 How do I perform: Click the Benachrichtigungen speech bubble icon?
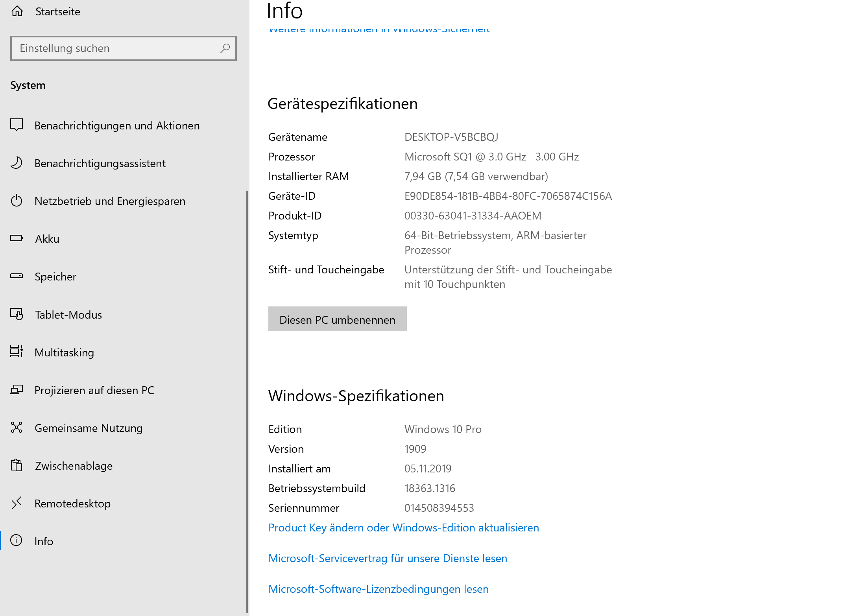click(17, 125)
